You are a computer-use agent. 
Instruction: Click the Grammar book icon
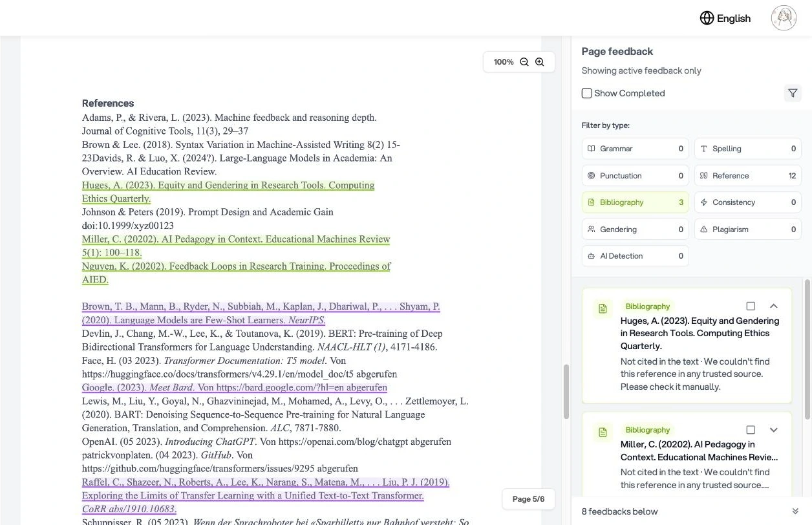(x=591, y=149)
